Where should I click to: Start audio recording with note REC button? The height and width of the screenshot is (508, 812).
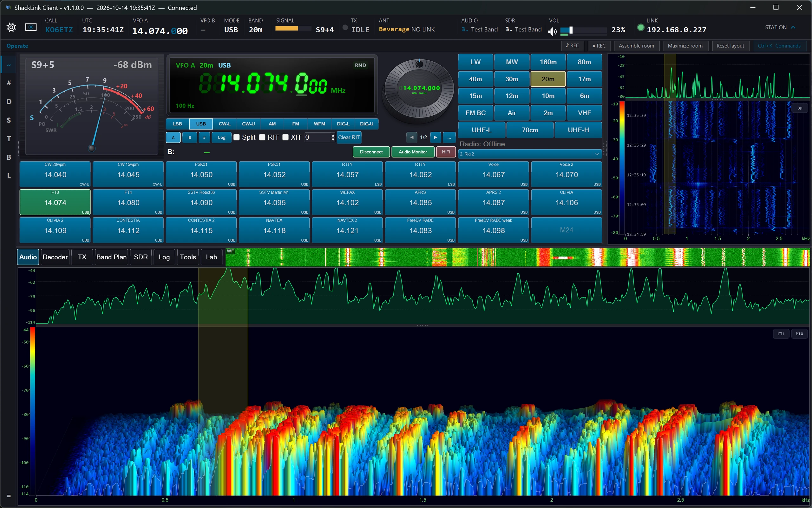573,46
